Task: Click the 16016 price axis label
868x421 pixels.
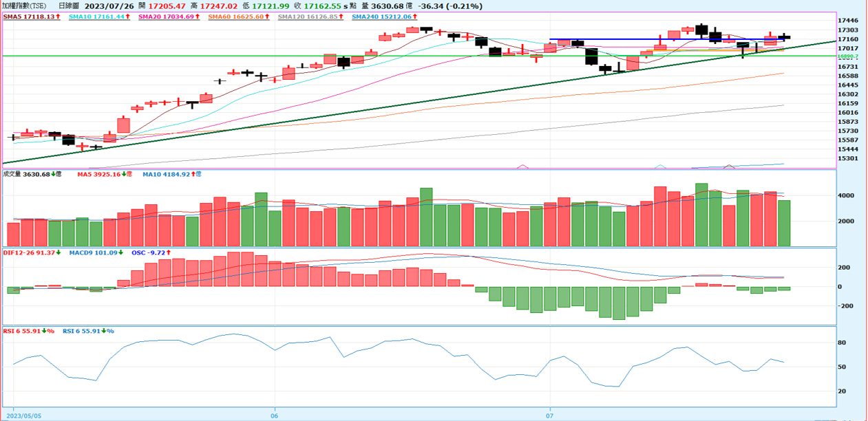Action: pyautogui.click(x=848, y=113)
